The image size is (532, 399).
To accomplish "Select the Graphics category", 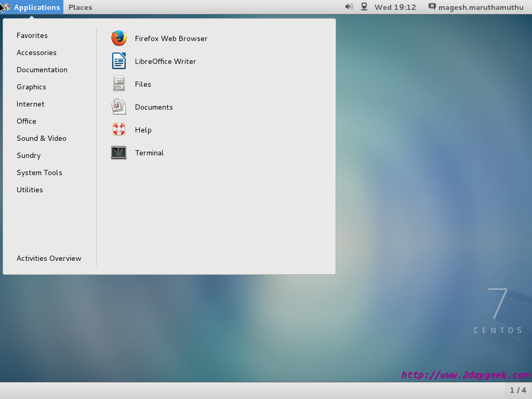I will 31,87.
